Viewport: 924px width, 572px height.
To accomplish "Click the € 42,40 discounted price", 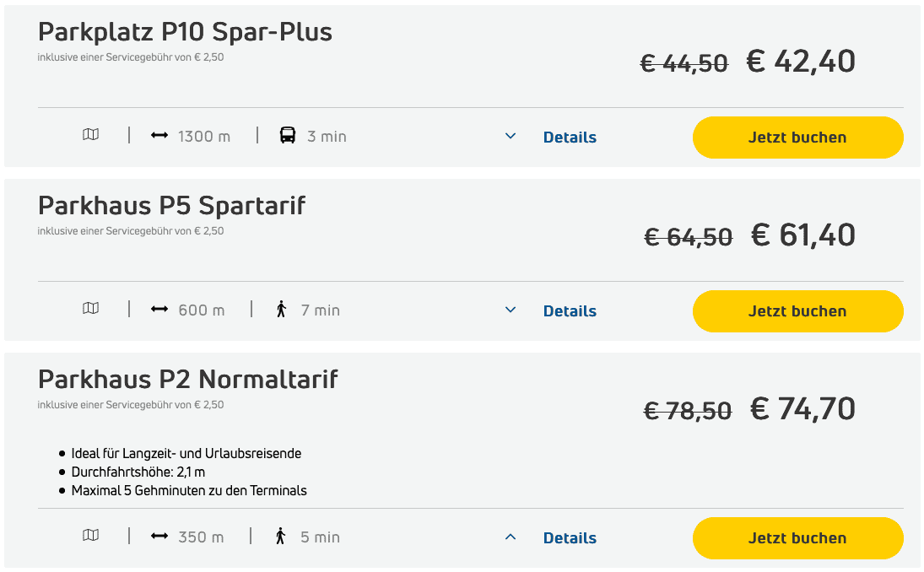I will (801, 62).
